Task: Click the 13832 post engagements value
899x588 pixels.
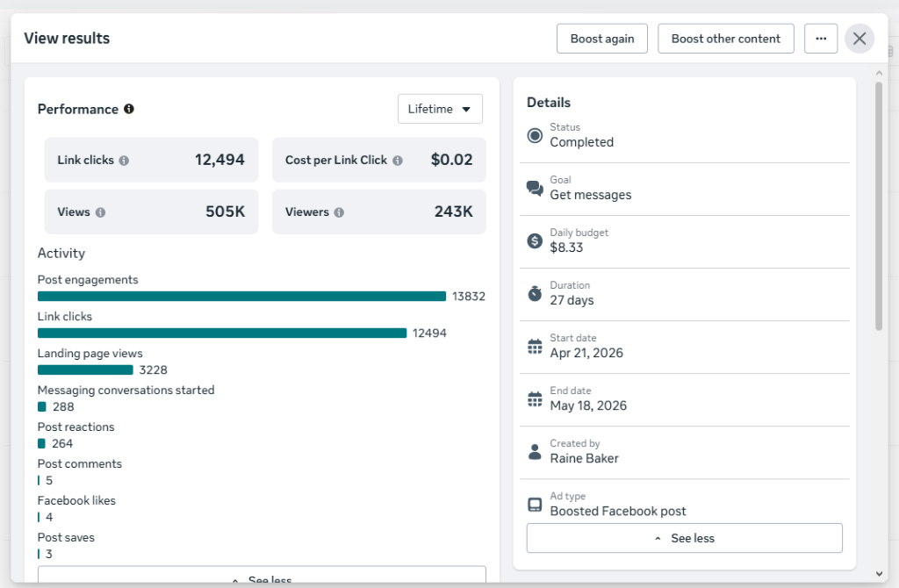Action: [x=469, y=297]
